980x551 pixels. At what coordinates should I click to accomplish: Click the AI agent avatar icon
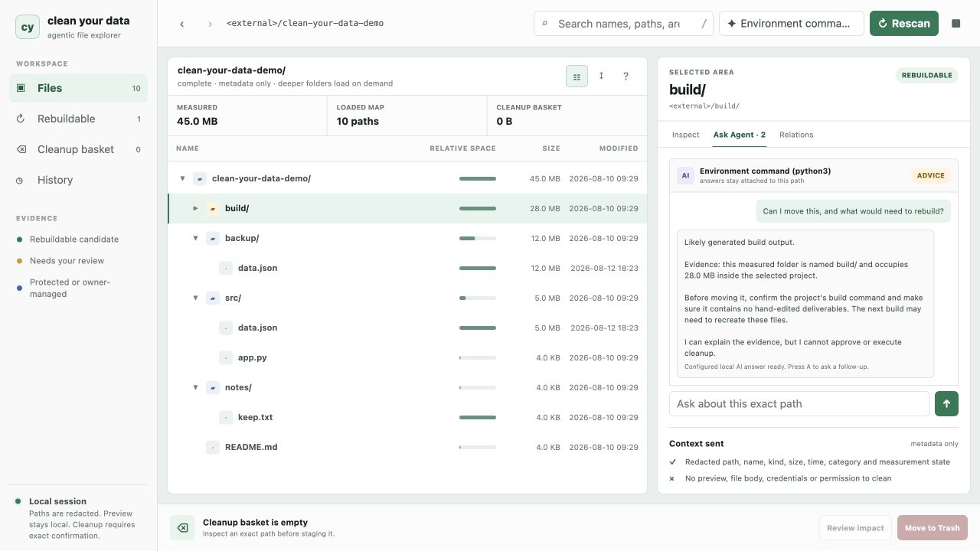[685, 175]
